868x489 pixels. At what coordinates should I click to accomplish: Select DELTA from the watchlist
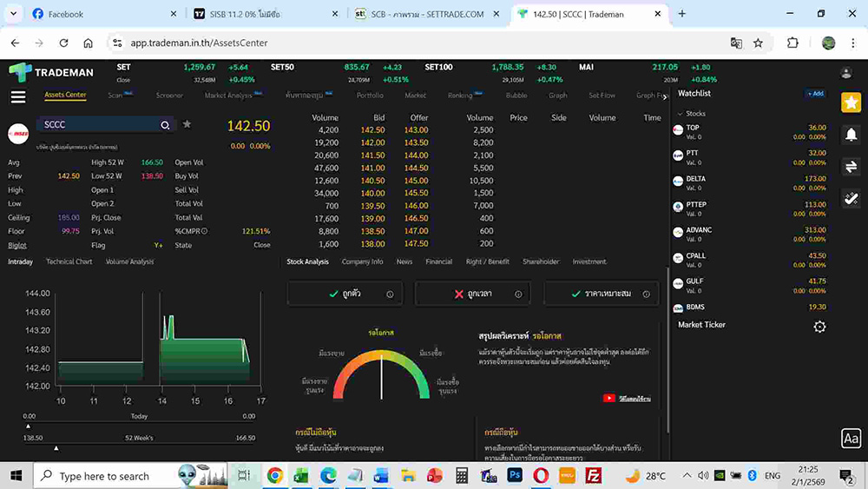point(696,179)
